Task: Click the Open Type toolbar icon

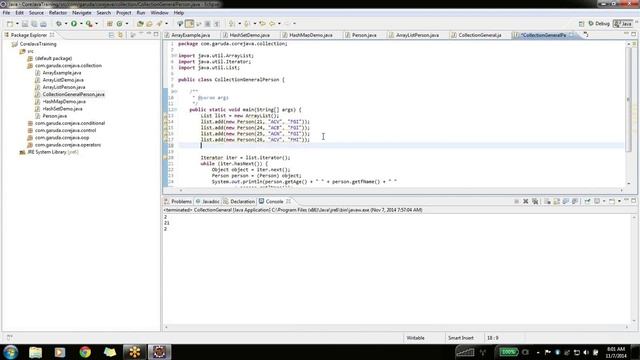Action: [x=140, y=24]
